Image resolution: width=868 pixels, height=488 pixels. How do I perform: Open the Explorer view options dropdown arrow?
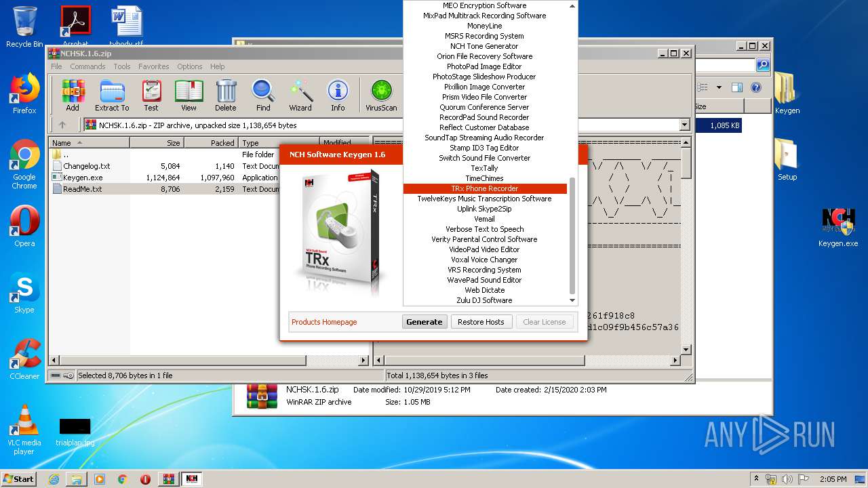[x=719, y=87]
